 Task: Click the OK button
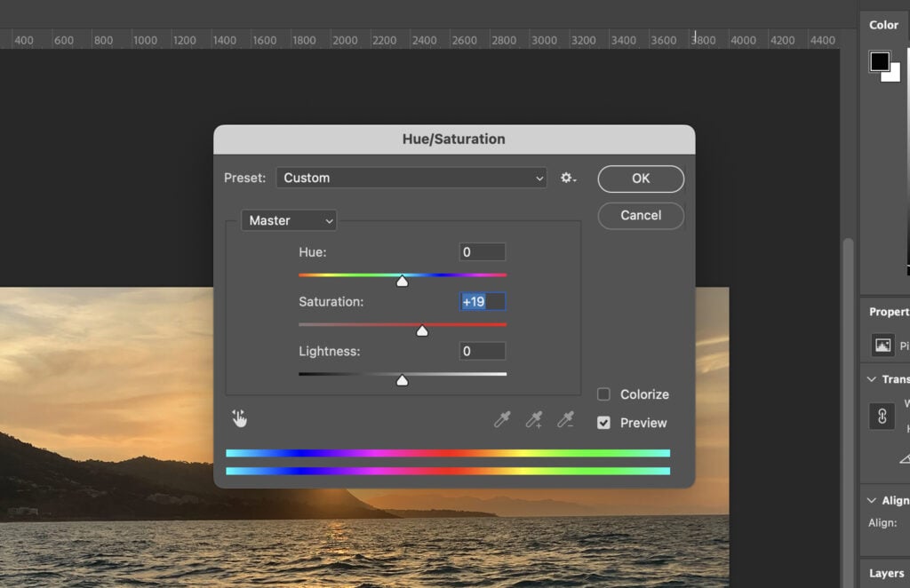tap(640, 179)
